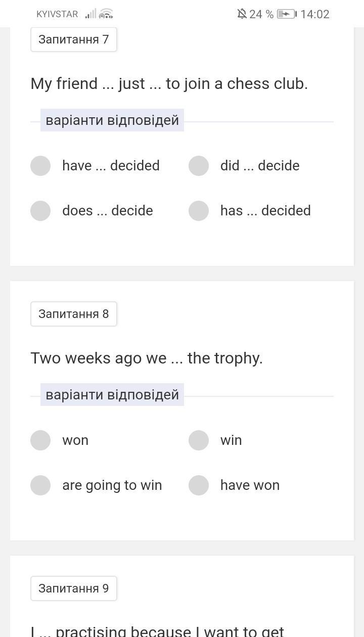Tap the "Запитання 8" label

74,314
